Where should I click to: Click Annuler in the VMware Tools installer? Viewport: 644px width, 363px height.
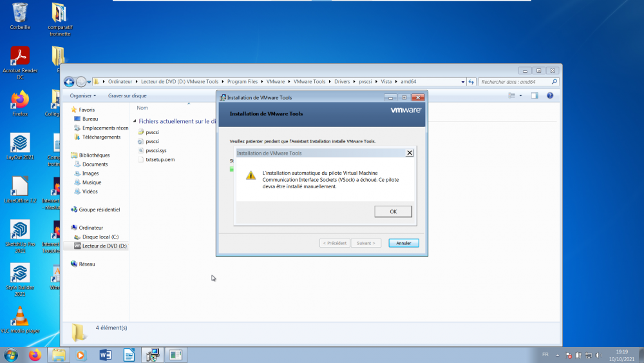404,243
